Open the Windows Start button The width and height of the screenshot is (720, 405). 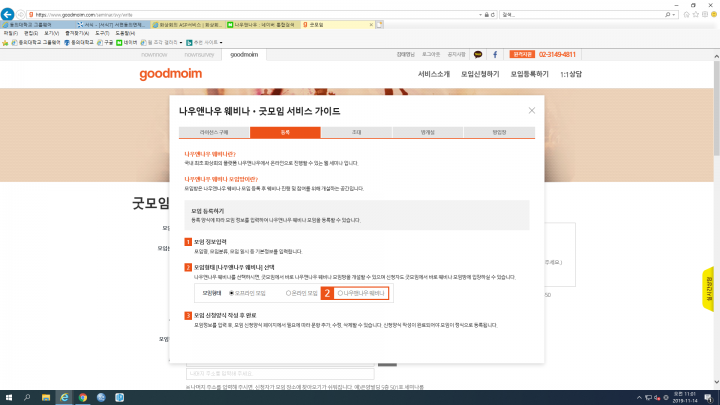(x=8, y=398)
